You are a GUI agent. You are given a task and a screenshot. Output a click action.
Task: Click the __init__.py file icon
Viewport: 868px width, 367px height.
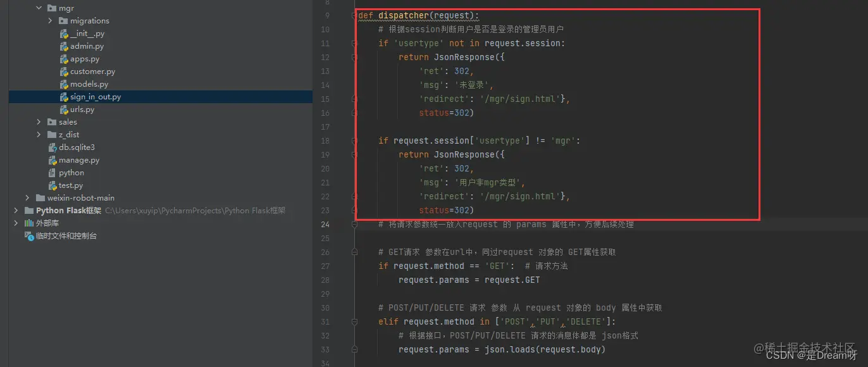coord(64,34)
